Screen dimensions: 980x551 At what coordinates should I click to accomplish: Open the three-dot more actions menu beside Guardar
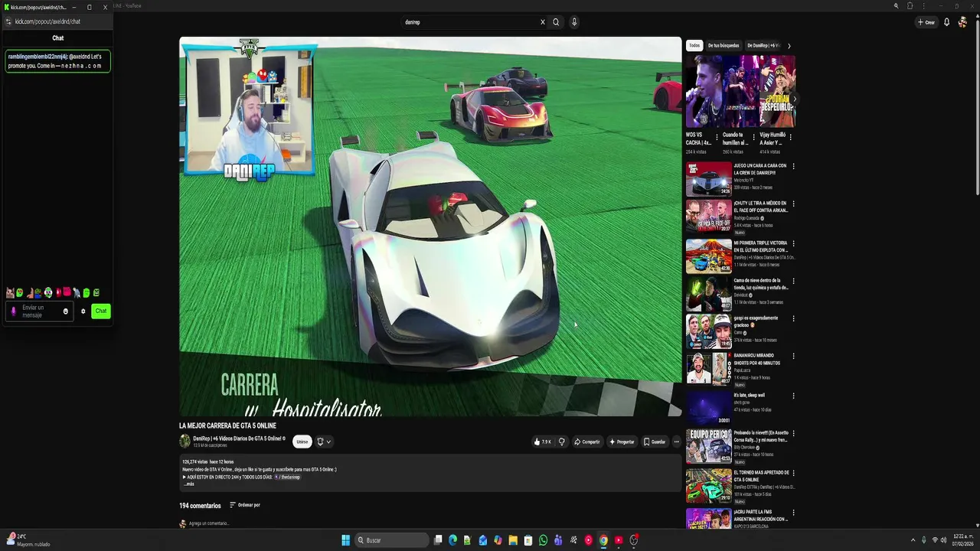(x=676, y=442)
